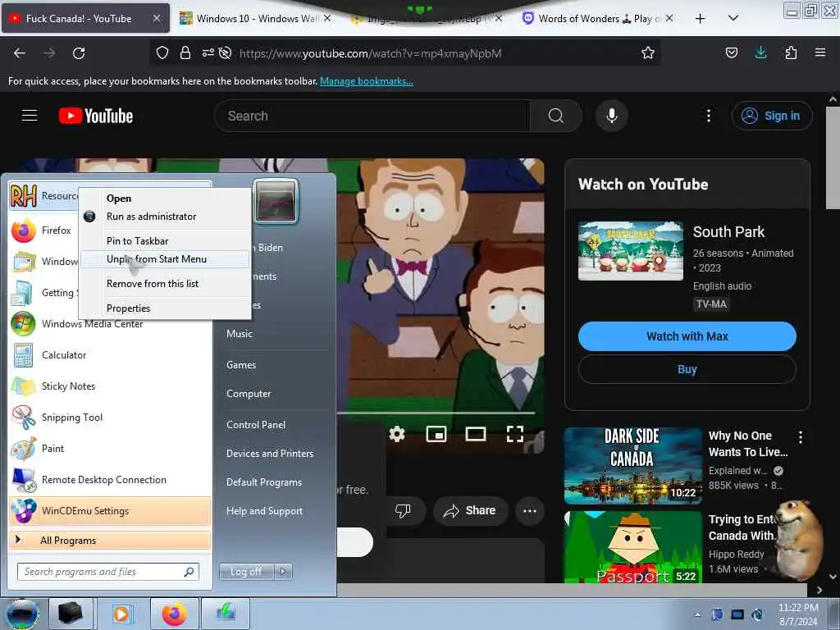Open YouTube settings three-dot menu
The height and width of the screenshot is (630, 840).
pyautogui.click(x=708, y=116)
